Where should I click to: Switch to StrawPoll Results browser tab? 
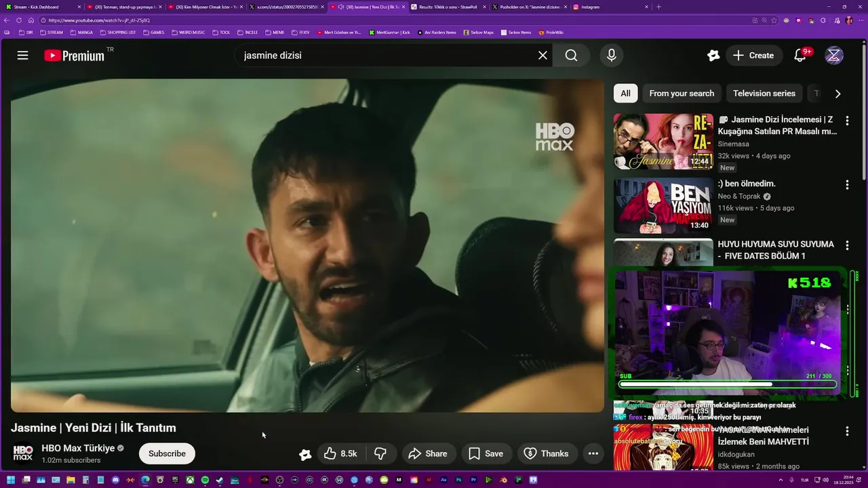point(448,7)
